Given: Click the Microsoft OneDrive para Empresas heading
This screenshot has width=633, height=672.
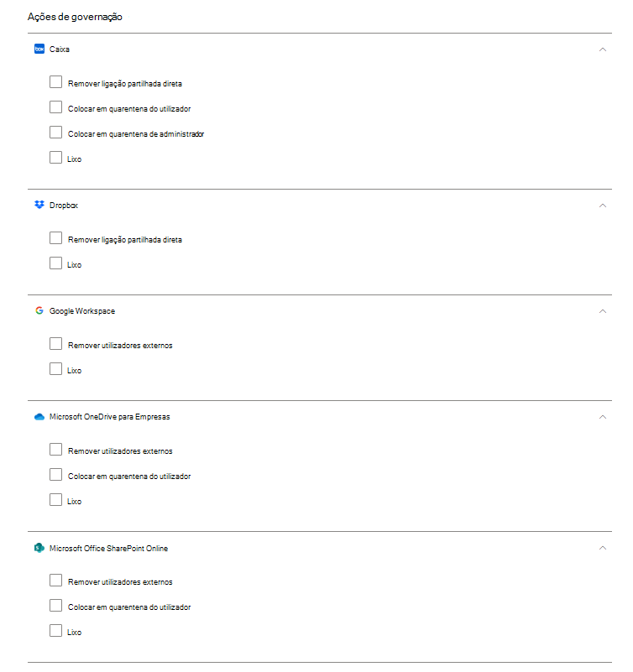Looking at the screenshot, I should point(109,417).
